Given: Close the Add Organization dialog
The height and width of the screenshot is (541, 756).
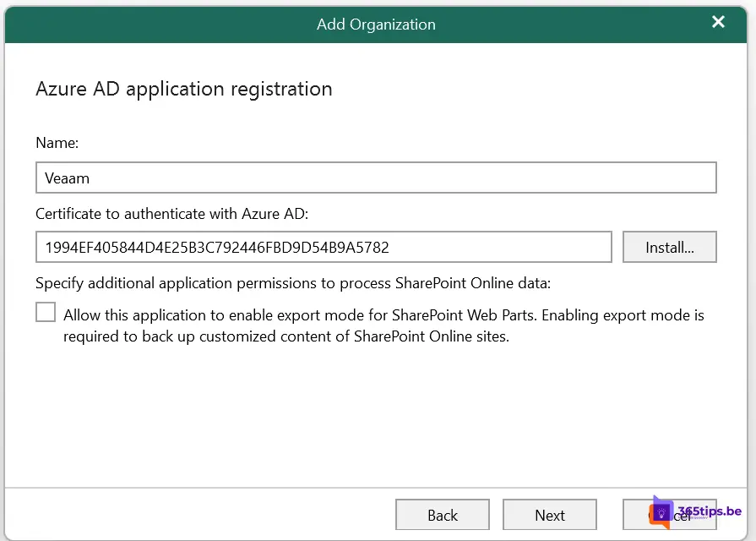Looking at the screenshot, I should pyautogui.click(x=718, y=22).
